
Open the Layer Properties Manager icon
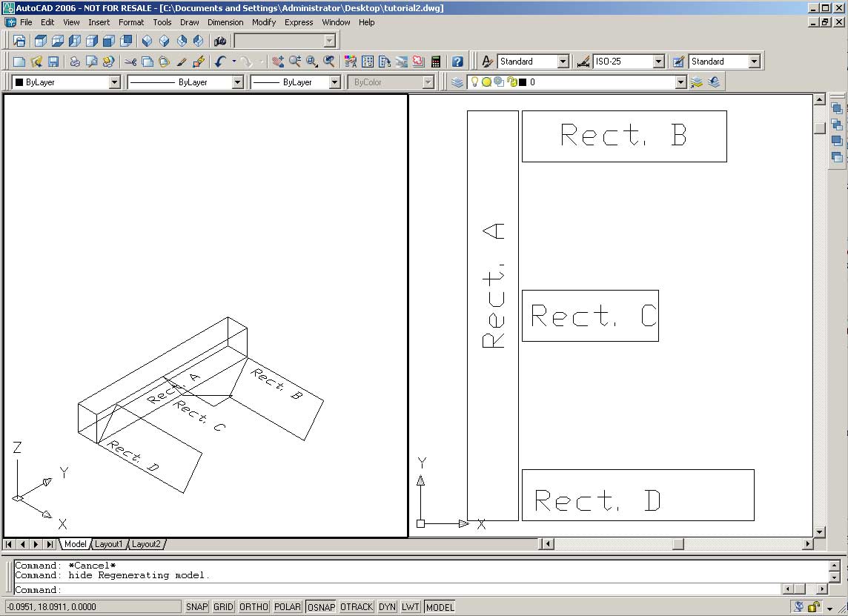(457, 82)
